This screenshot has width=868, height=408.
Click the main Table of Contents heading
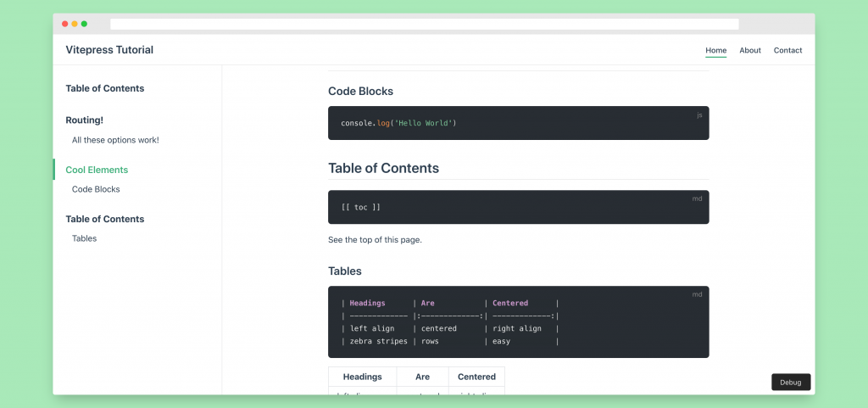pos(383,168)
